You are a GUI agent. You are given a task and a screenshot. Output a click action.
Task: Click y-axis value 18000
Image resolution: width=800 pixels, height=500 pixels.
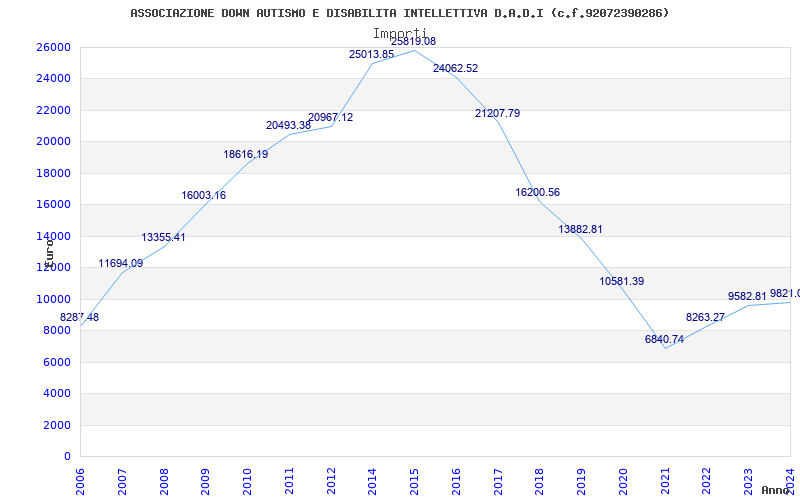coord(53,173)
